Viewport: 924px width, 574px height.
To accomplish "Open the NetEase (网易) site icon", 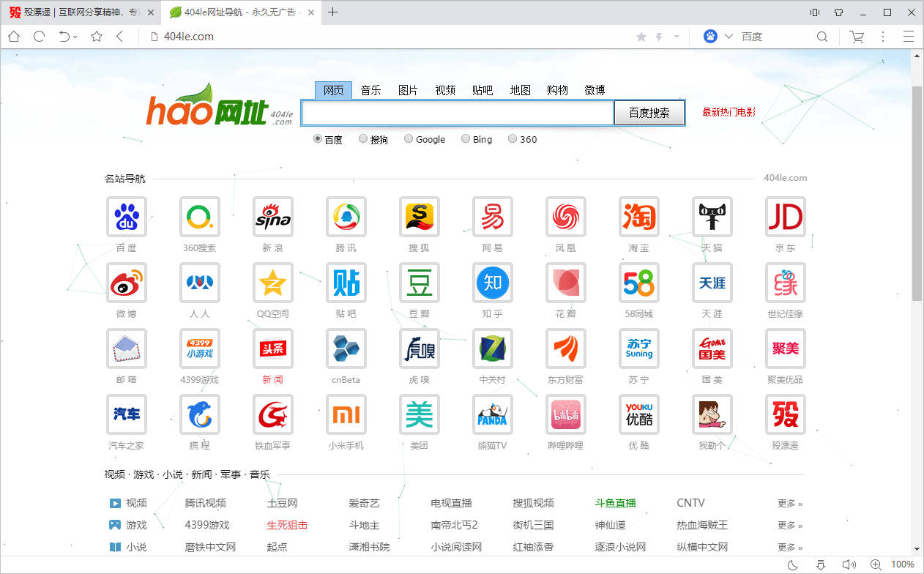I will point(493,217).
